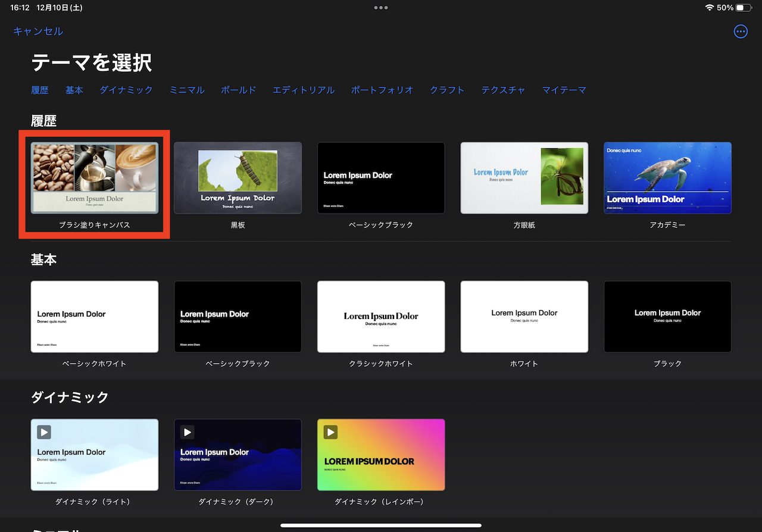Viewport: 762px width, 532px height.
Task: Jump to the 履歴 category tab
Action: [40, 90]
